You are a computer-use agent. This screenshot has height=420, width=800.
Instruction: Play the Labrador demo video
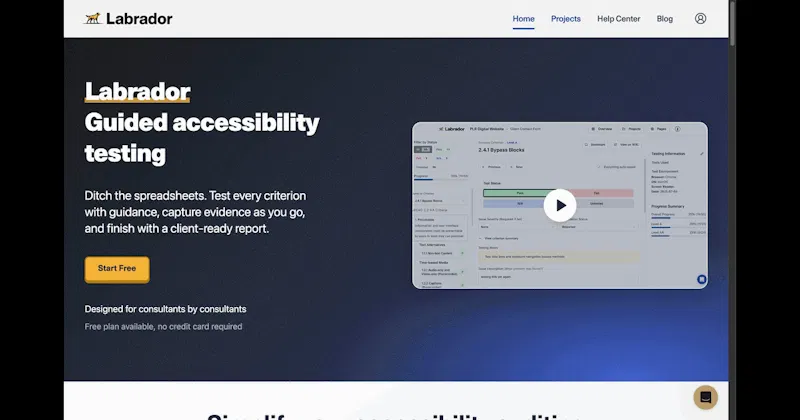(560, 205)
